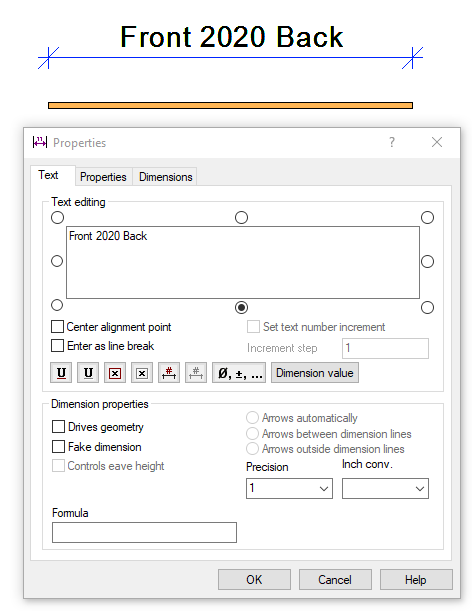Expand the Inch conv. dropdown
The height and width of the screenshot is (611, 472).
[x=385, y=488]
